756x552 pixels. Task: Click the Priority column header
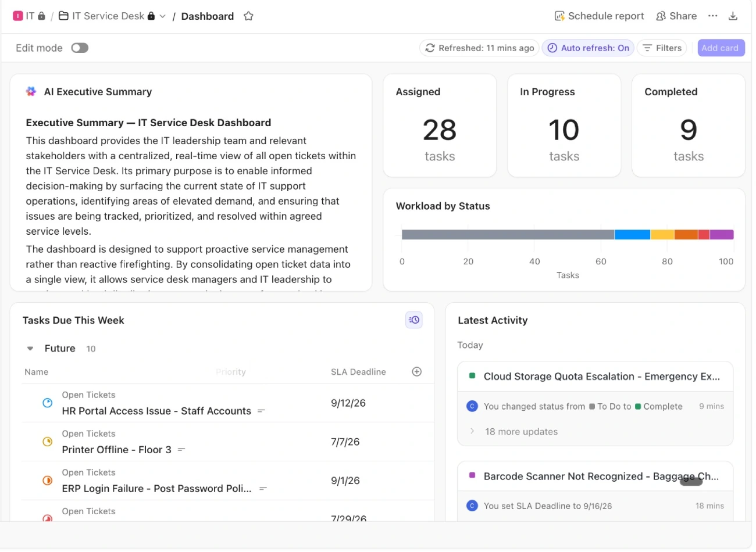tap(231, 372)
